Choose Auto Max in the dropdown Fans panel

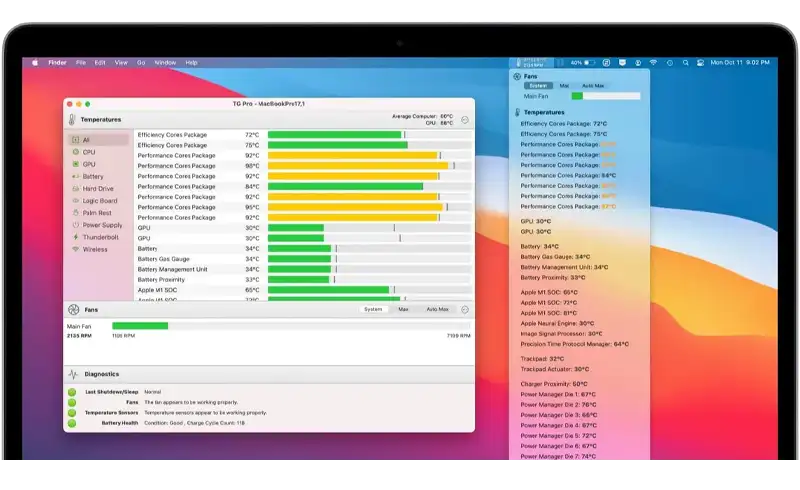coord(592,86)
